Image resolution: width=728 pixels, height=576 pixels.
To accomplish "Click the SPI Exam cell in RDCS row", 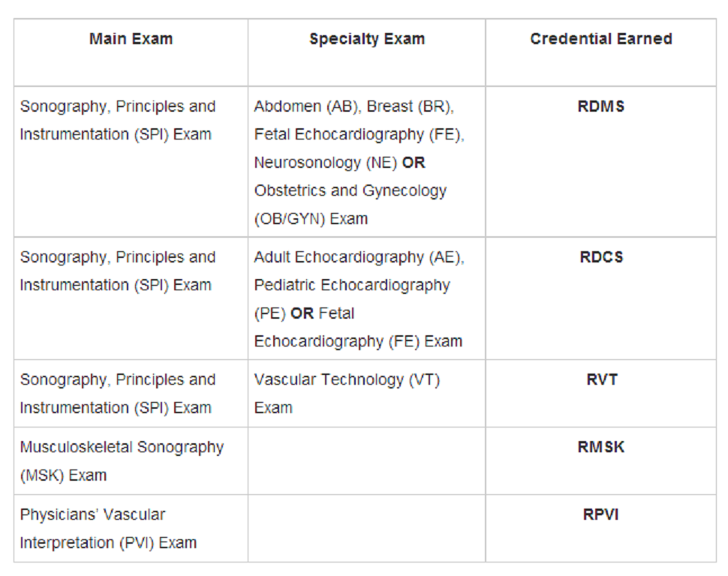I will click(x=131, y=298).
